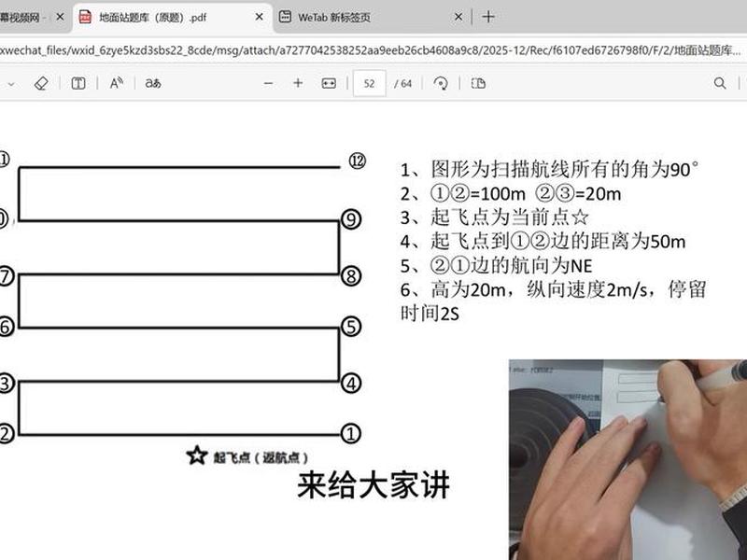Toggle the page view layout icon
The image size is (747, 560).
tap(478, 83)
